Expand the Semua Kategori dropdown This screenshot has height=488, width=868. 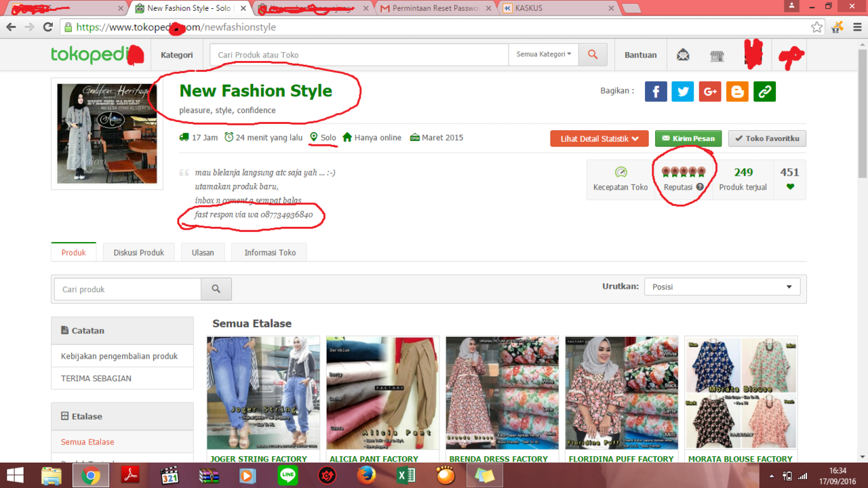544,55
